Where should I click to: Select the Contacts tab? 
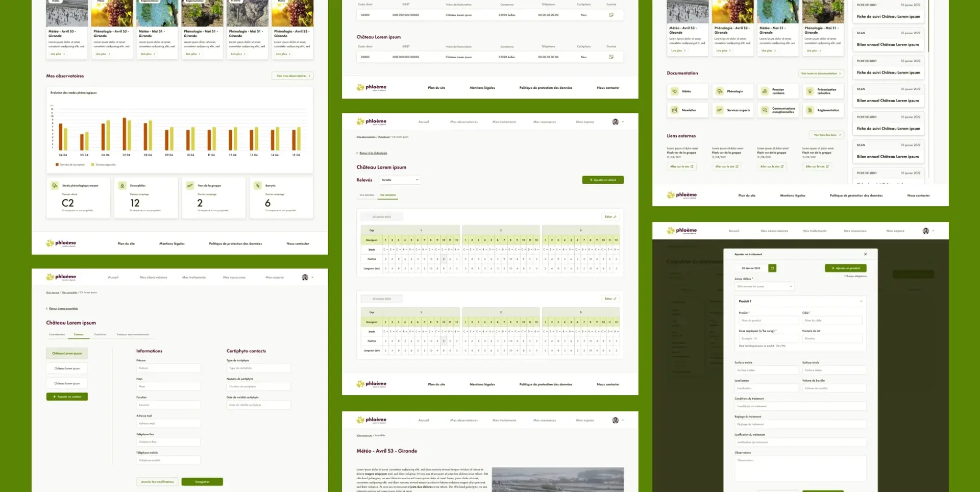79,335
